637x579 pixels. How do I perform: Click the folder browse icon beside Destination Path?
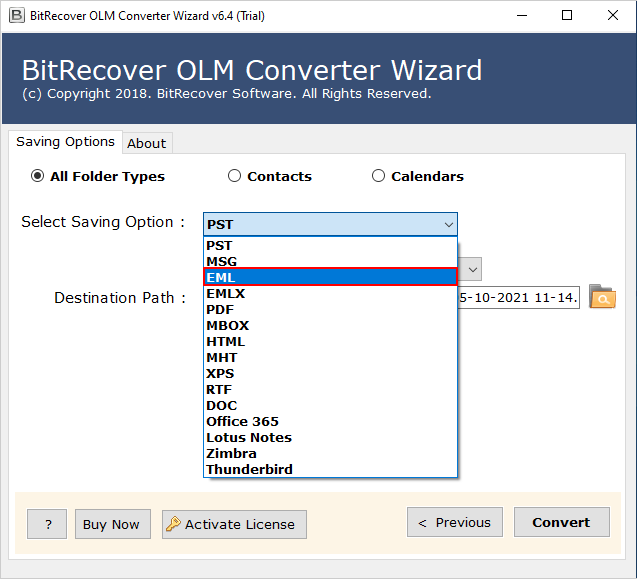click(602, 297)
